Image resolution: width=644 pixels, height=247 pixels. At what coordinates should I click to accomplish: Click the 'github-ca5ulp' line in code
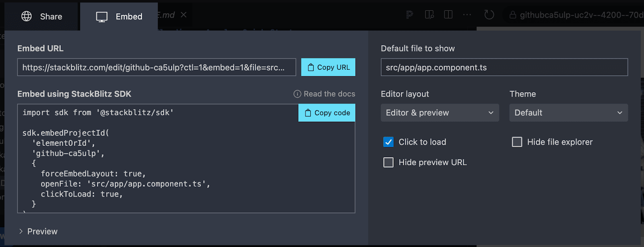[68, 153]
